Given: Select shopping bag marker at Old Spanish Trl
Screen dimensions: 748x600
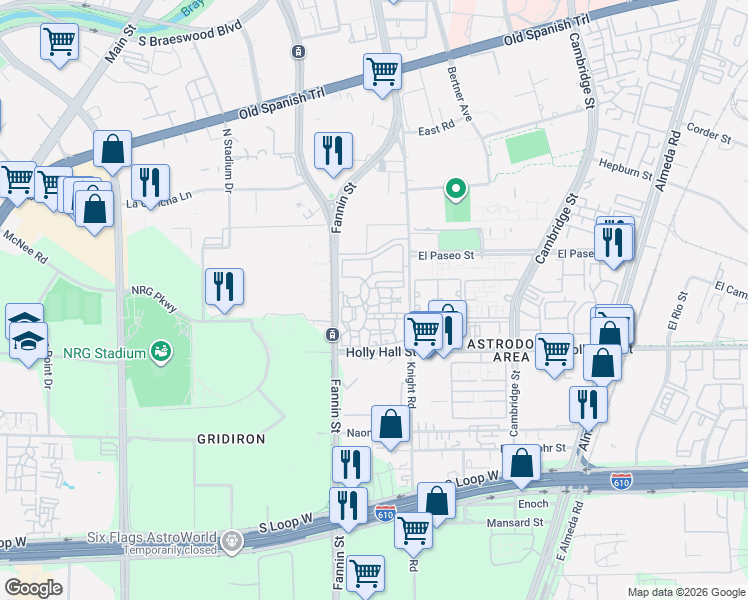Looking at the screenshot, I should coord(113,150).
